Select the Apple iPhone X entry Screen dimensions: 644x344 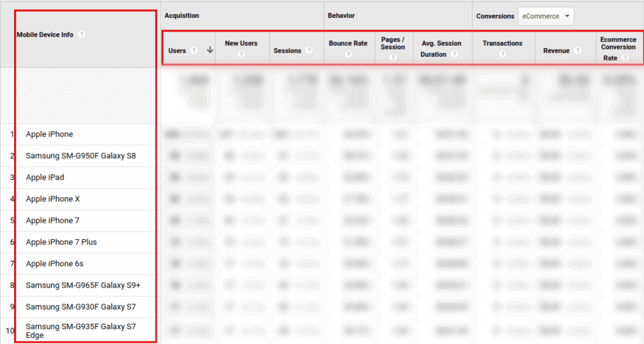pos(52,199)
